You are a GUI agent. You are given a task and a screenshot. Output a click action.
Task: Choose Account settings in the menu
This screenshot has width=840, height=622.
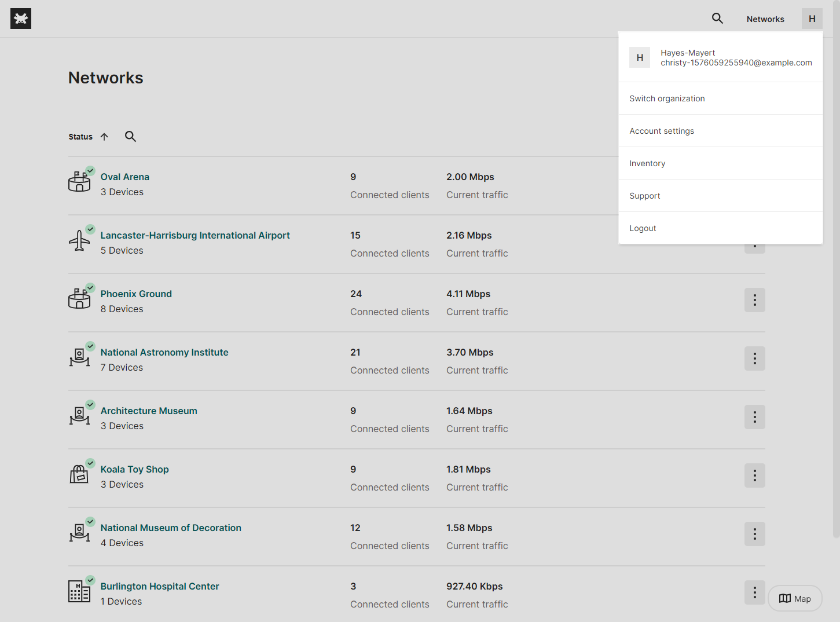pos(662,131)
